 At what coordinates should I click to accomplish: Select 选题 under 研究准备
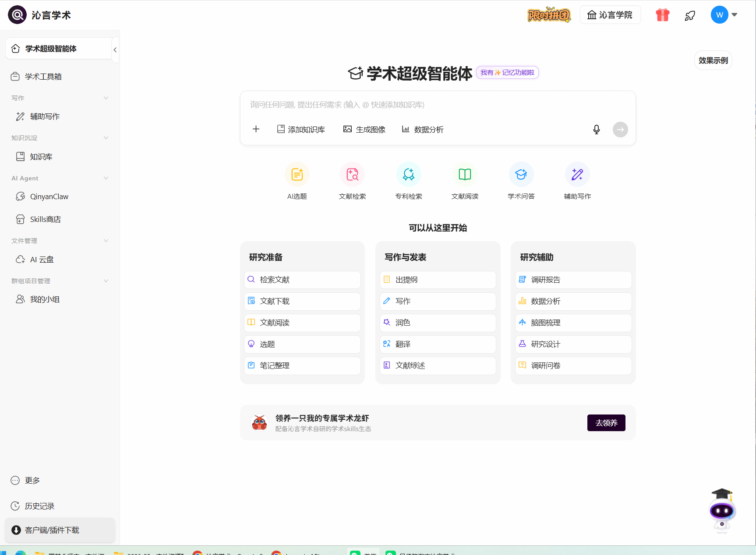[x=302, y=344]
